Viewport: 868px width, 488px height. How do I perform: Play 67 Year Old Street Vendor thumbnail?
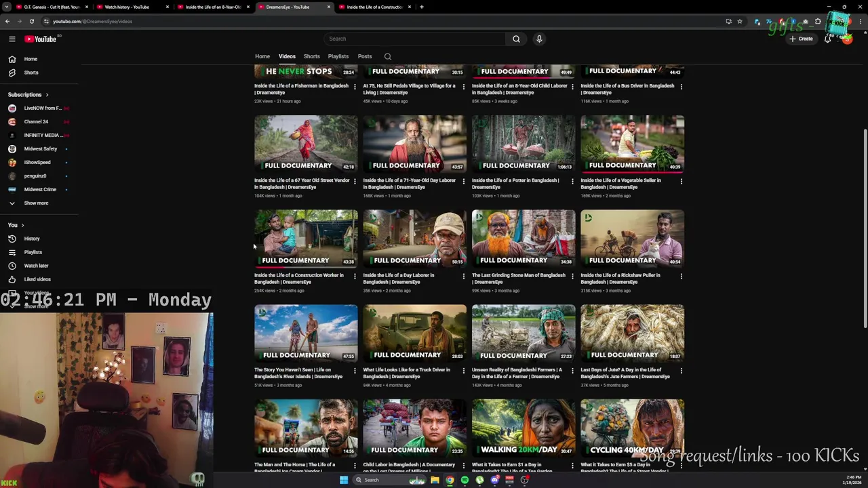click(306, 144)
